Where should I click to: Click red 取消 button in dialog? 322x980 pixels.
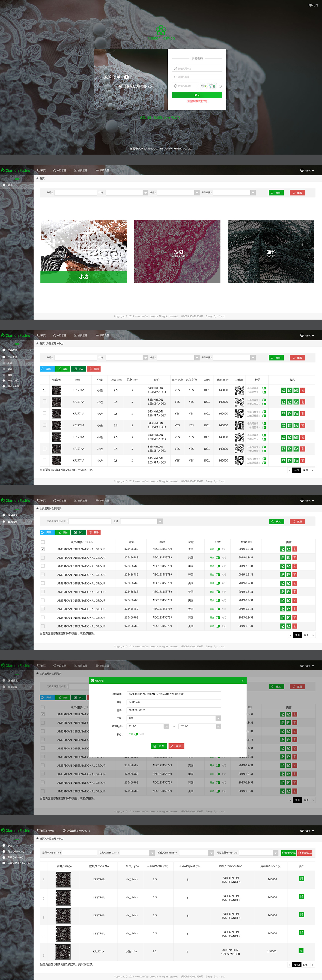177,746
